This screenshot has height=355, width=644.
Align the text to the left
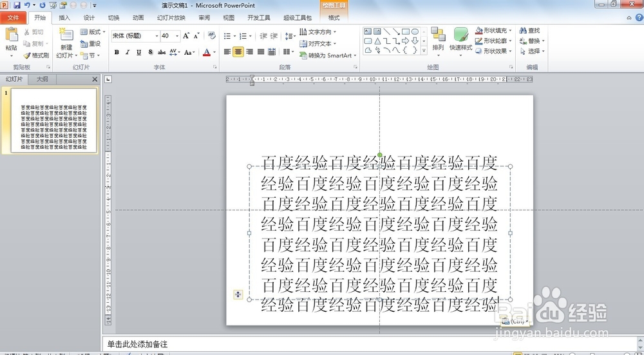(x=227, y=52)
